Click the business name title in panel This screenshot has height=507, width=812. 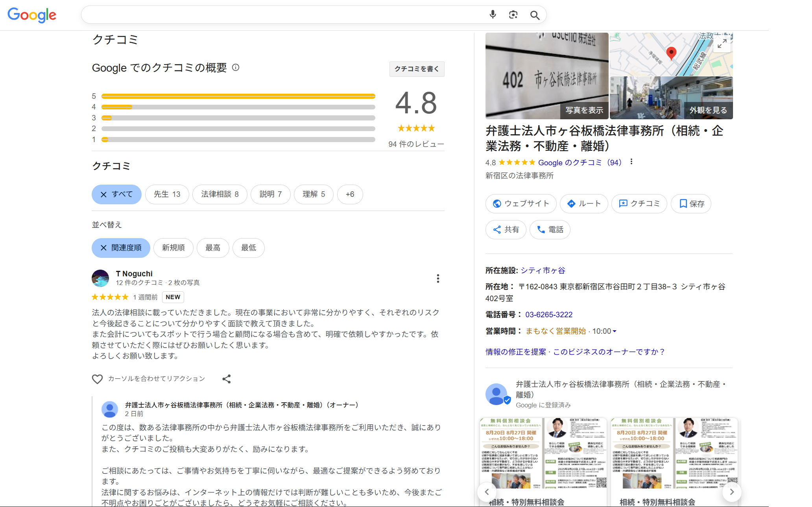[x=604, y=138]
